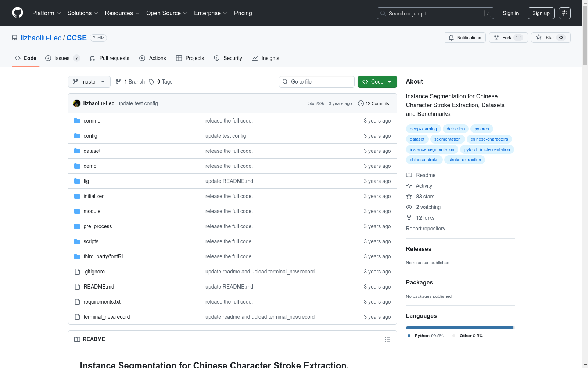Click the stroke-extraction topic tag
Image resolution: width=588 pixels, height=368 pixels.
pos(465,160)
